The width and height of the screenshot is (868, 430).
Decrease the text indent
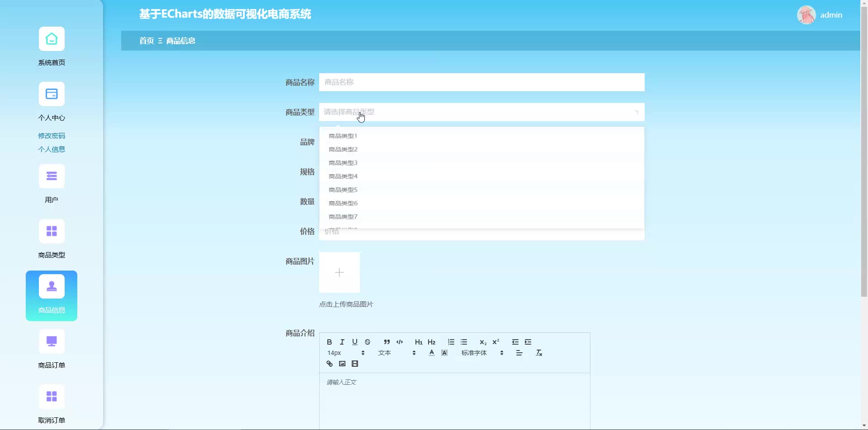[x=515, y=342]
